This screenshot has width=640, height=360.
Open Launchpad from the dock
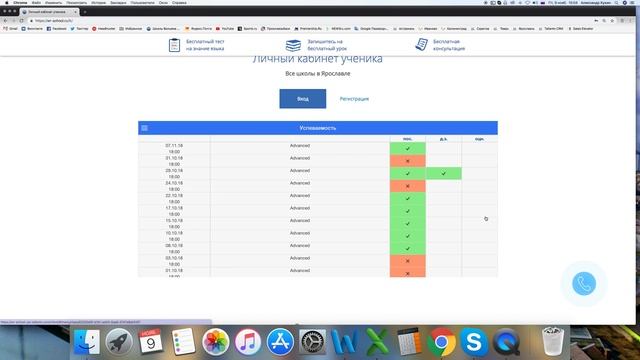point(119,342)
